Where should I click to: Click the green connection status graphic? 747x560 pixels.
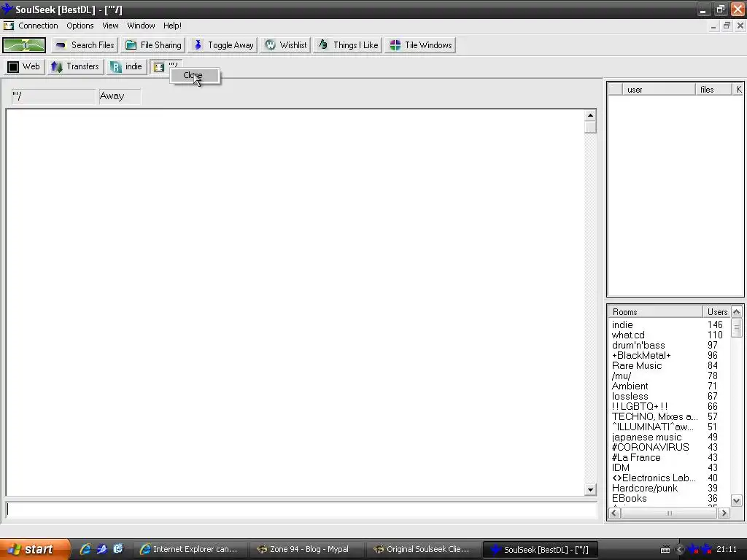tap(24, 45)
